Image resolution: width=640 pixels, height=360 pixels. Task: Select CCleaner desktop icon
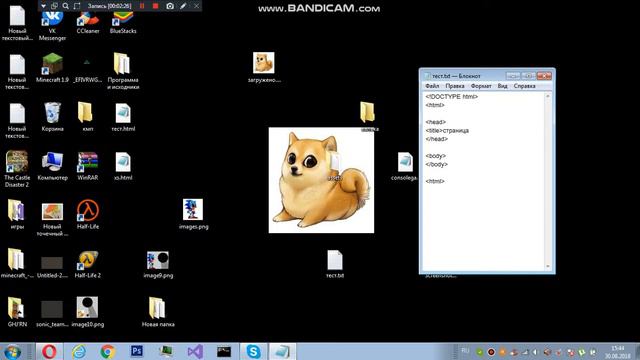pos(88,22)
